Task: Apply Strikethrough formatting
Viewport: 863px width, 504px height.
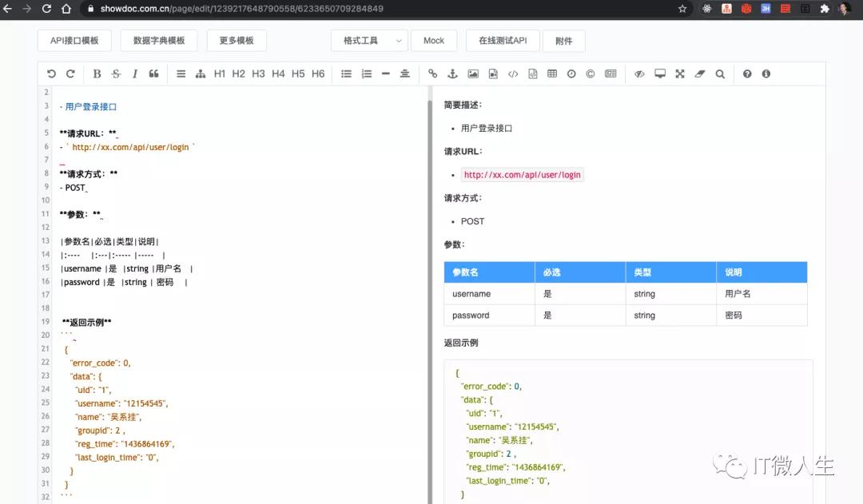Action: point(115,73)
